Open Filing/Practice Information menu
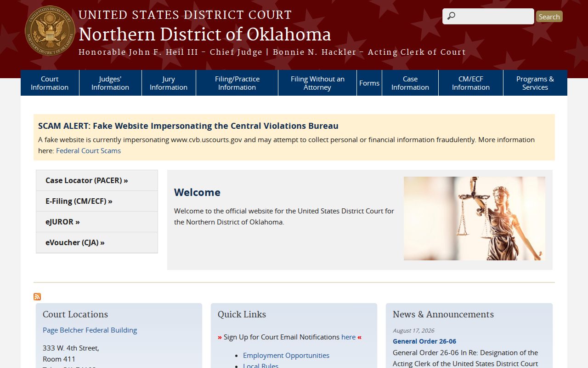 click(x=237, y=83)
